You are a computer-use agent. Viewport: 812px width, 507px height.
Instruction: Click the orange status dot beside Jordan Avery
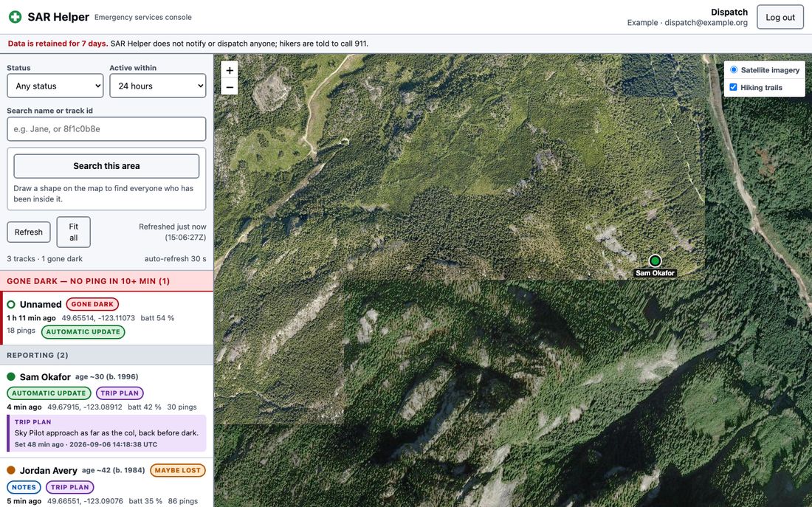[x=11, y=470]
